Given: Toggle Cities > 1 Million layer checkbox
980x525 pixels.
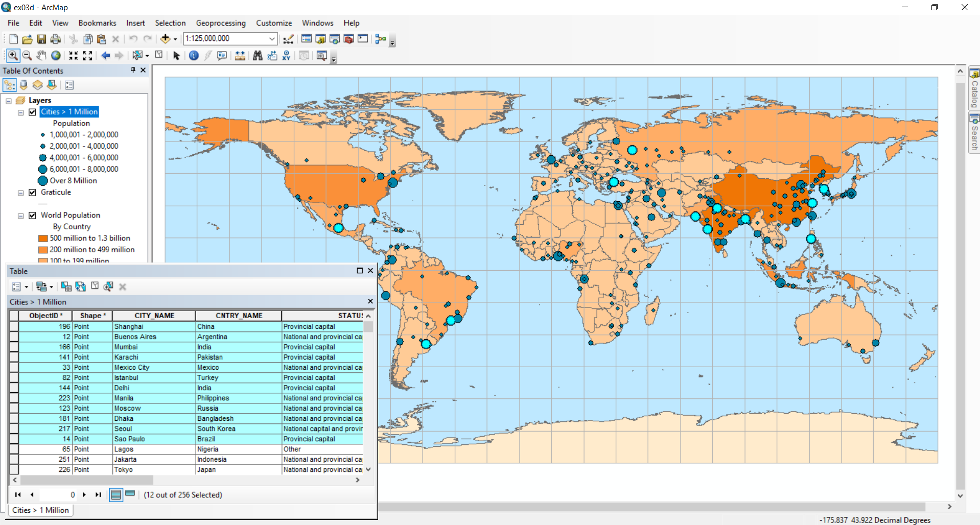Looking at the screenshot, I should [x=32, y=112].
